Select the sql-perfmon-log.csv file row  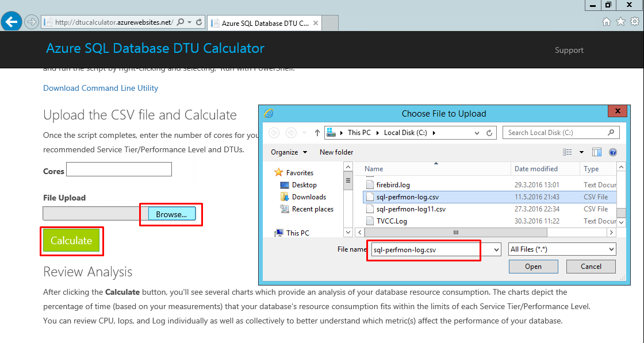(x=489, y=197)
